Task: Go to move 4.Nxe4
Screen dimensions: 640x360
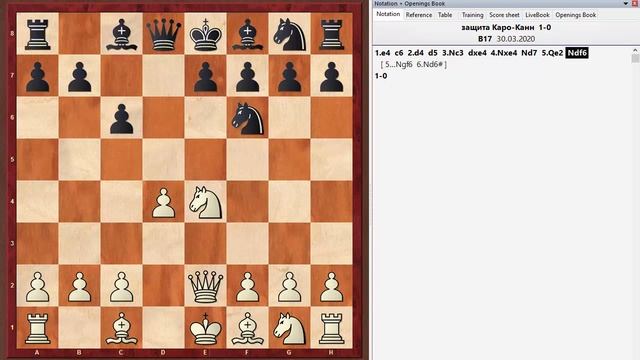Action: tap(504, 53)
